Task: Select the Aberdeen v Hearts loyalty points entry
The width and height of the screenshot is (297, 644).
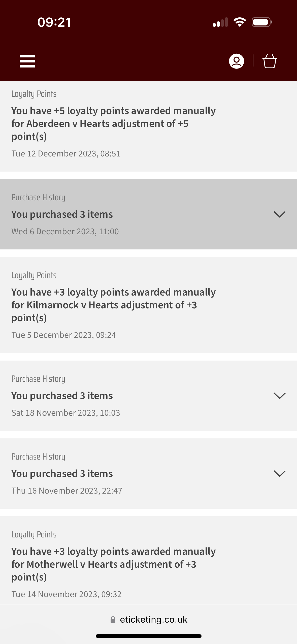Action: point(113,124)
